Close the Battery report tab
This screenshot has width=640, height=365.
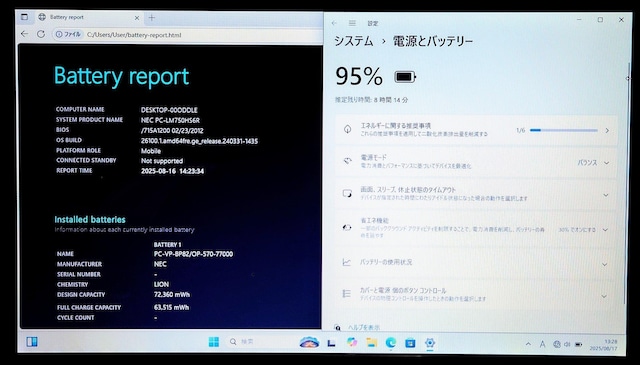point(137,18)
